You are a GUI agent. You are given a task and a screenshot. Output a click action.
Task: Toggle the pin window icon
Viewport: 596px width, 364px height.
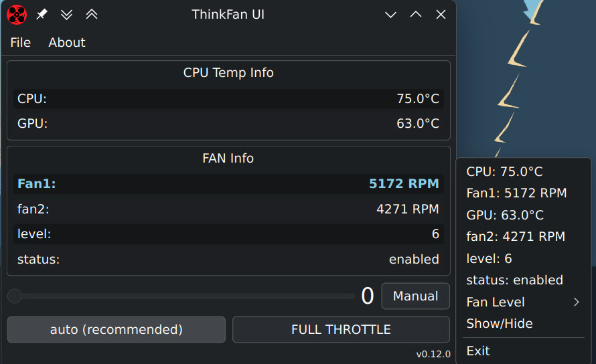click(x=42, y=14)
